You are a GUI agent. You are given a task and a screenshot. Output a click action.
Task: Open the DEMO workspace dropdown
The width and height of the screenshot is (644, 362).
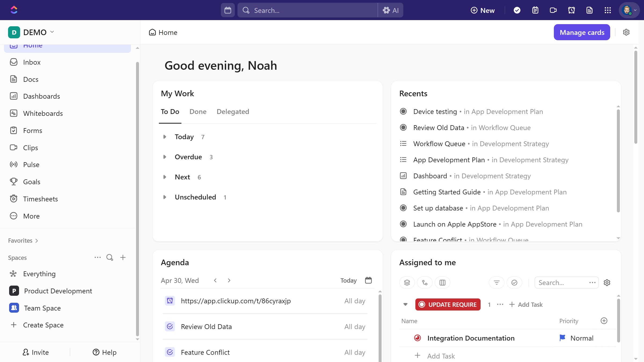(31, 32)
